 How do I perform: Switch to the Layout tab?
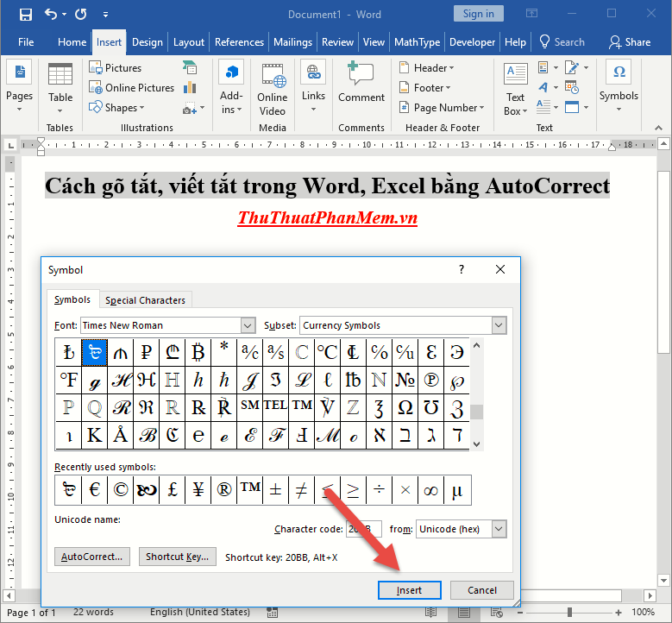[x=189, y=42]
